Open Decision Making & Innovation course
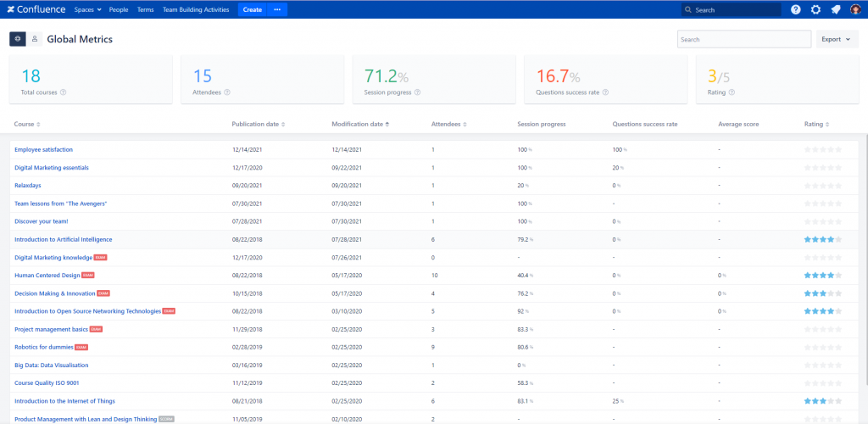The height and width of the screenshot is (424, 868). tap(55, 293)
